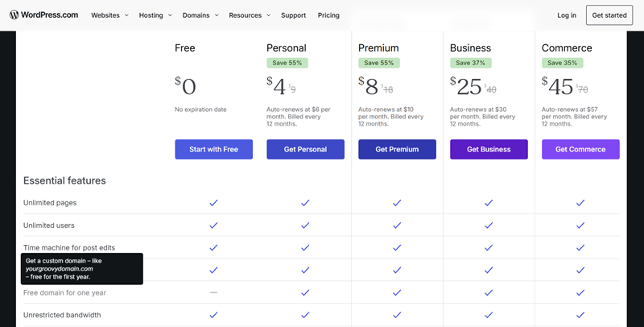
Task: Click the Business Save 37% badge
Action: coord(471,63)
